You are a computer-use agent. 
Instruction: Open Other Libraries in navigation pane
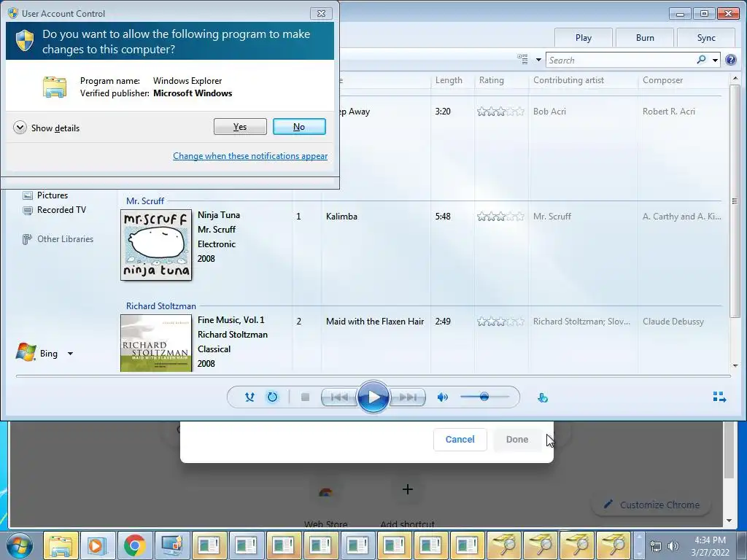click(x=65, y=239)
